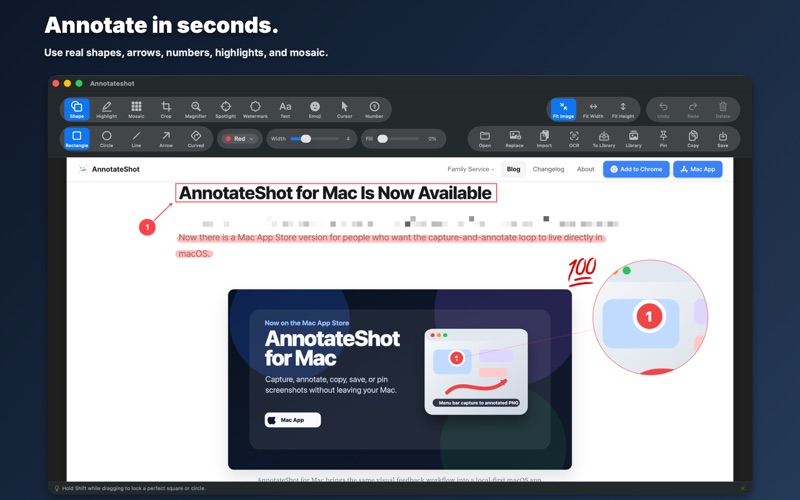Open the Blog tab

[x=513, y=169]
